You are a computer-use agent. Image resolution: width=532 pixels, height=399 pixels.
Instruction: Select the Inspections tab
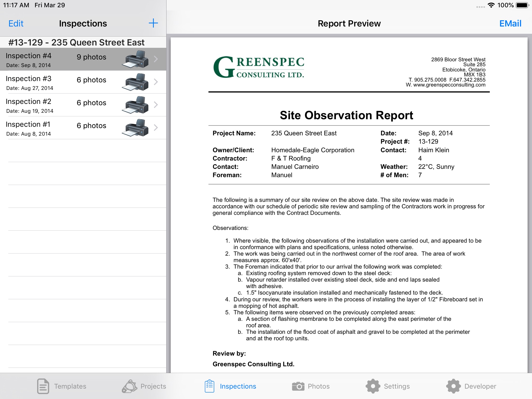coord(230,386)
